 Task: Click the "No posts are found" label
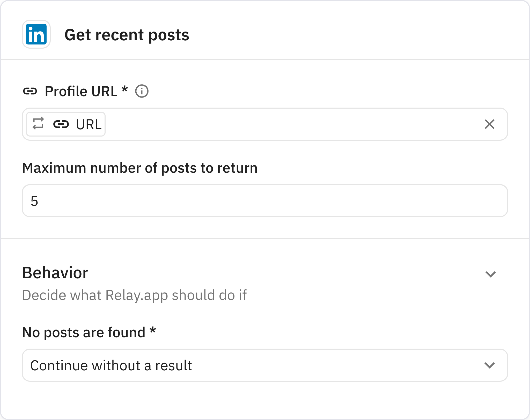click(84, 332)
